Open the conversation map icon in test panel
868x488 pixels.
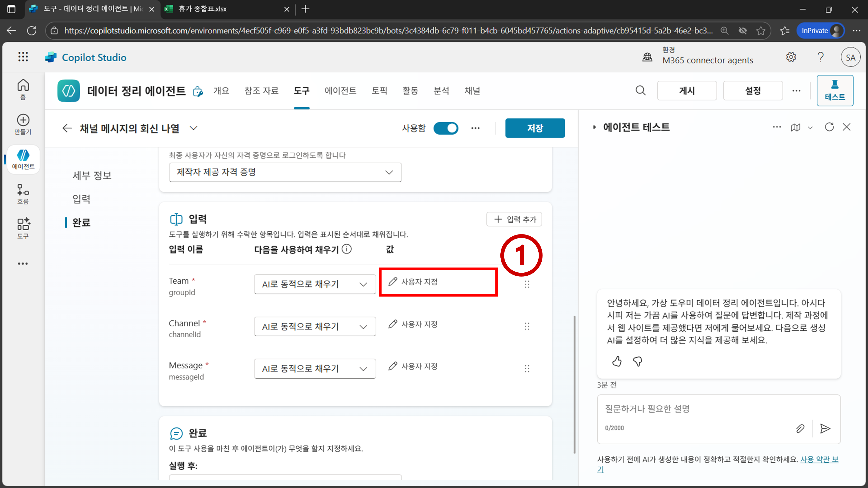(795, 127)
